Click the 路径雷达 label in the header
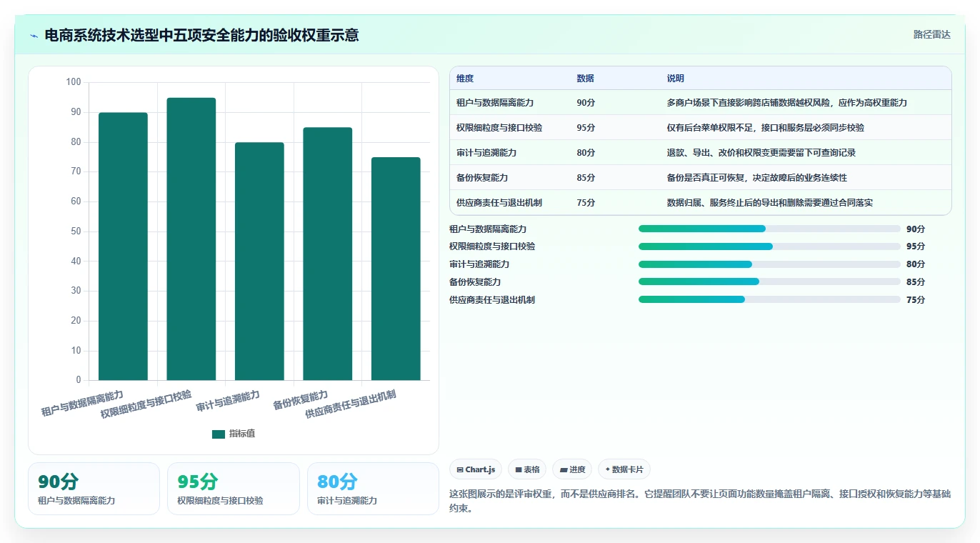Screen dimensions: 980x543 coord(932,34)
